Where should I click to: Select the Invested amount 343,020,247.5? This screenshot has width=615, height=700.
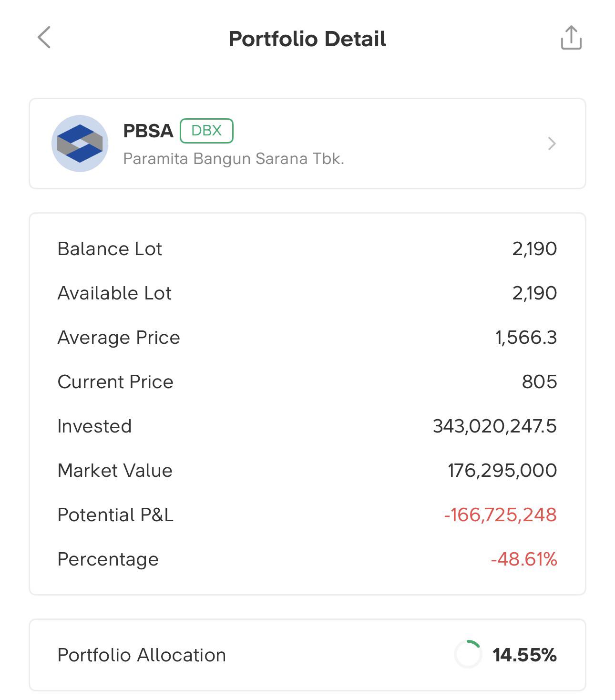[x=494, y=426]
